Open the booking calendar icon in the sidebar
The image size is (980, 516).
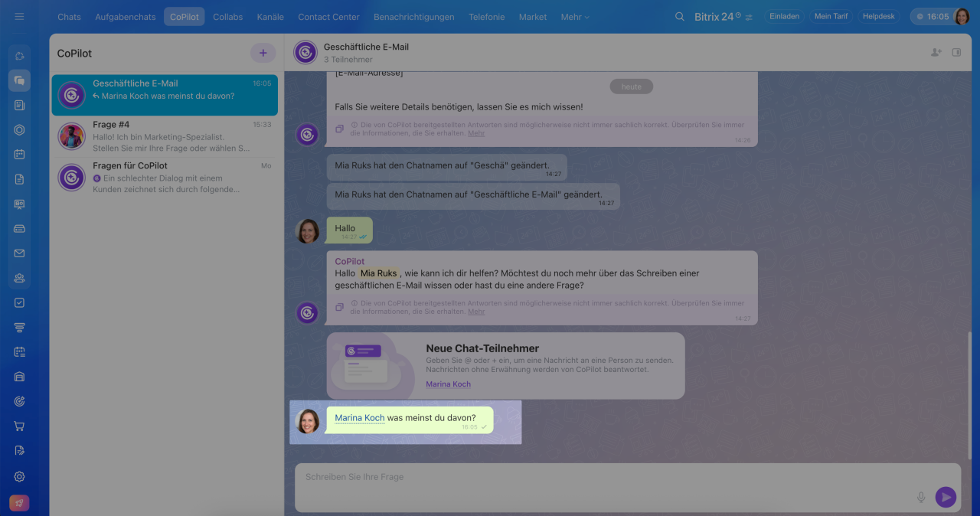tap(19, 352)
